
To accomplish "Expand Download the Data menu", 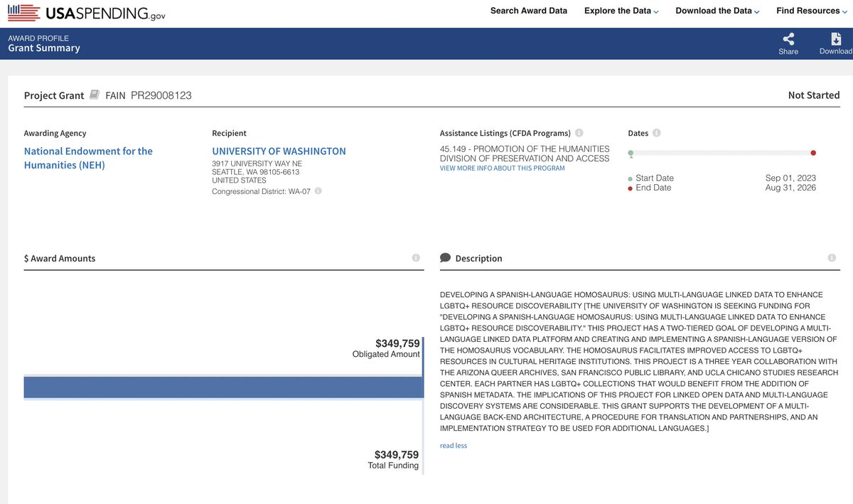I will point(717,11).
